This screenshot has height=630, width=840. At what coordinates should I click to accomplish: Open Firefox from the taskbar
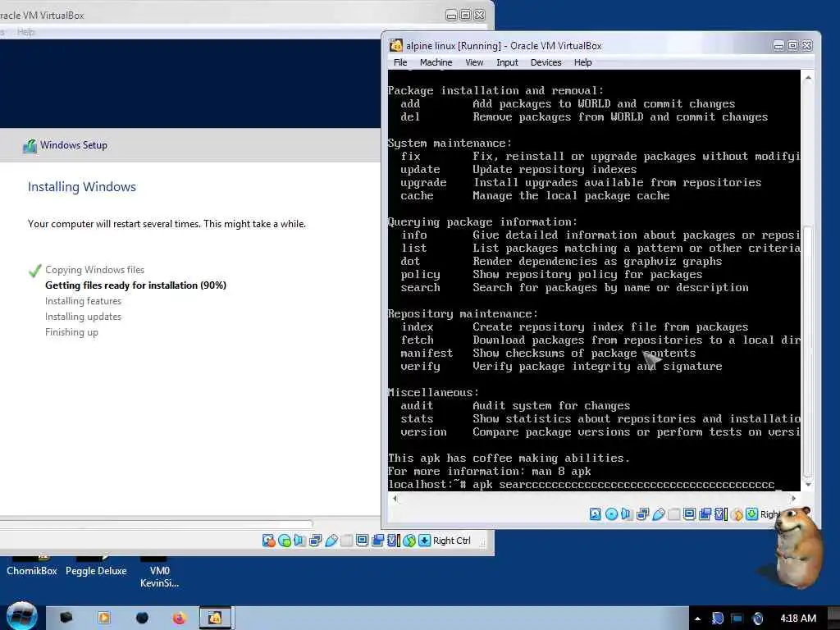[x=179, y=619]
